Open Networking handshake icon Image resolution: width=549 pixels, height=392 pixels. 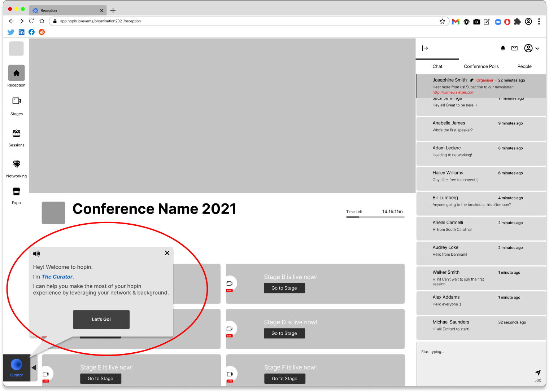(17, 164)
